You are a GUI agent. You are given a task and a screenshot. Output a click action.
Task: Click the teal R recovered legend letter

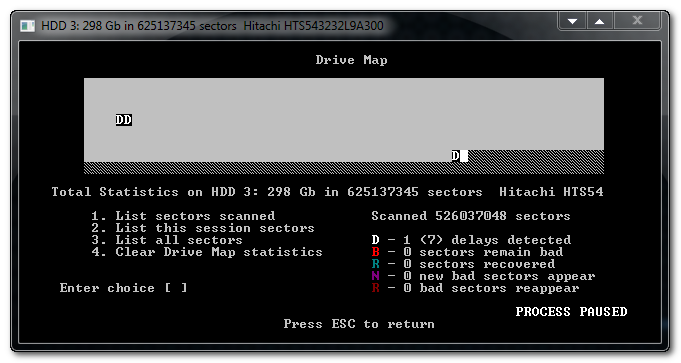[376, 264]
